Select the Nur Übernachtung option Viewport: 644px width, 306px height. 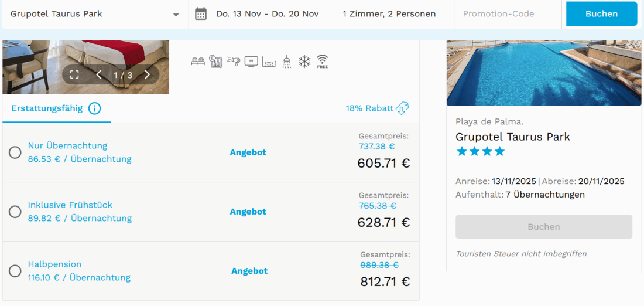(15, 152)
